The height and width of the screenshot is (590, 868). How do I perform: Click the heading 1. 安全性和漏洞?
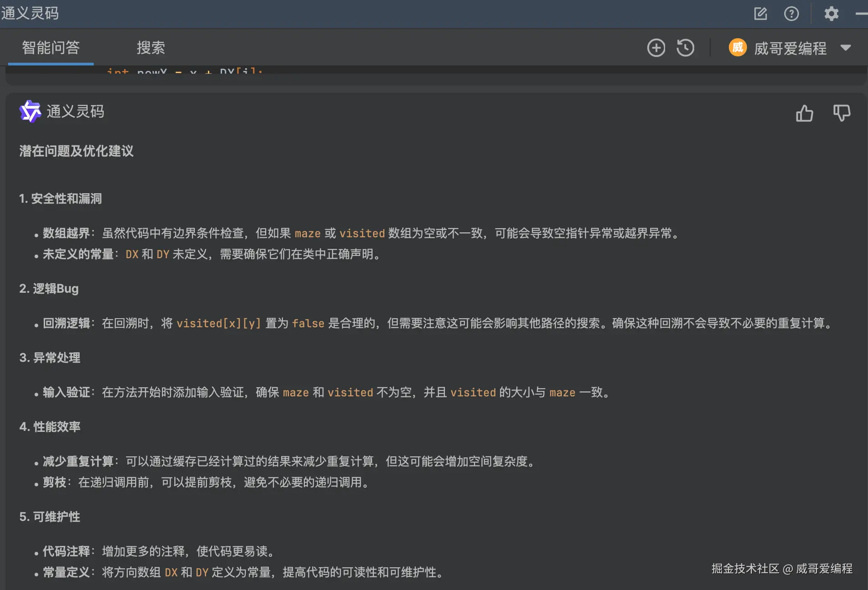click(x=61, y=199)
